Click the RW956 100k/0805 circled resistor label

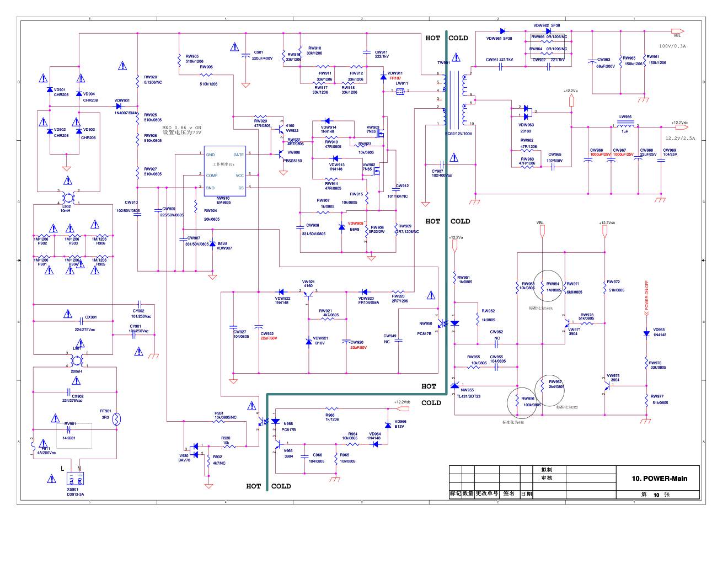click(532, 401)
